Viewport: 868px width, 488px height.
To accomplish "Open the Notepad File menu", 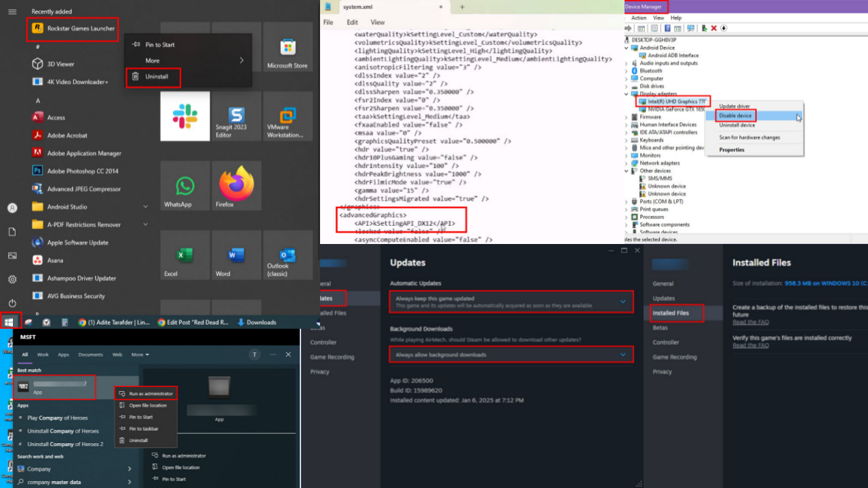I will pos(328,22).
